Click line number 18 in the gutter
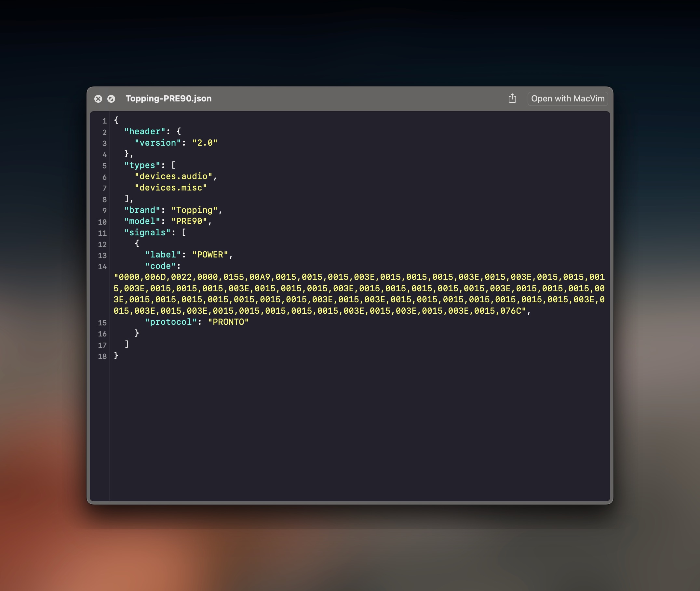The width and height of the screenshot is (700, 591). pyautogui.click(x=102, y=356)
